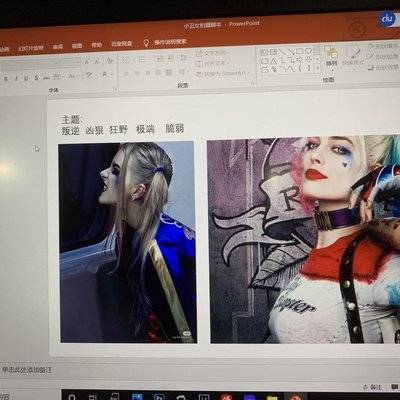Open the 幻灯片放映 slide show tab

click(31, 48)
